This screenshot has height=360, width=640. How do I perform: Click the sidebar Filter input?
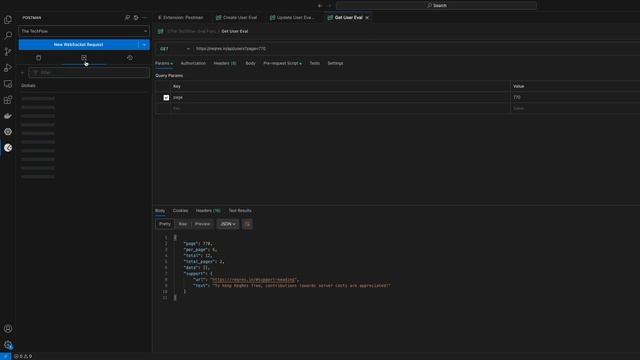click(x=89, y=73)
